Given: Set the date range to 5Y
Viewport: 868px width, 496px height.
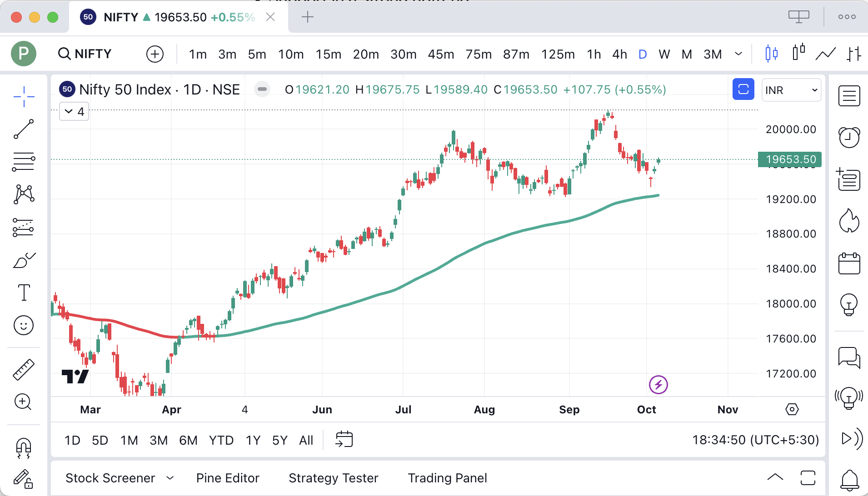Looking at the screenshot, I should click(280, 440).
